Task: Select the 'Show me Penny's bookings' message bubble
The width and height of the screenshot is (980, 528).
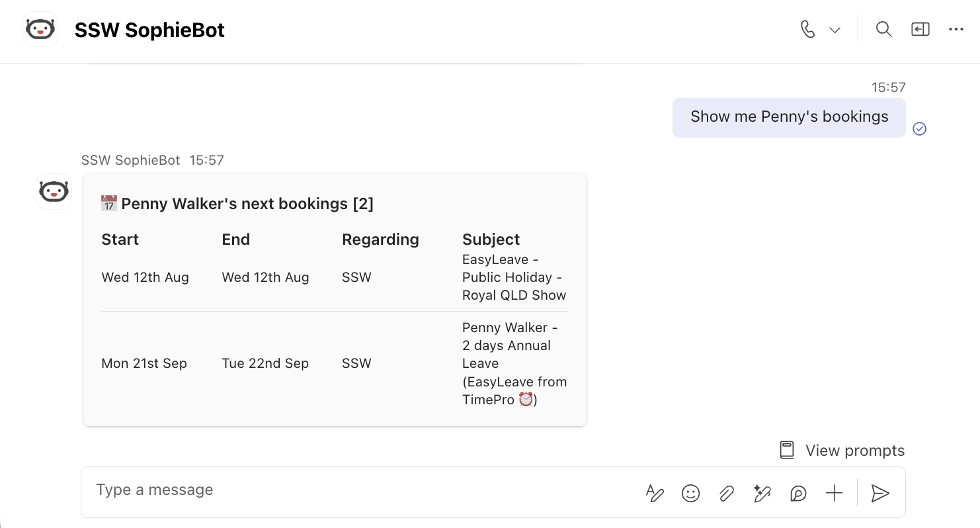Action: coord(789,118)
